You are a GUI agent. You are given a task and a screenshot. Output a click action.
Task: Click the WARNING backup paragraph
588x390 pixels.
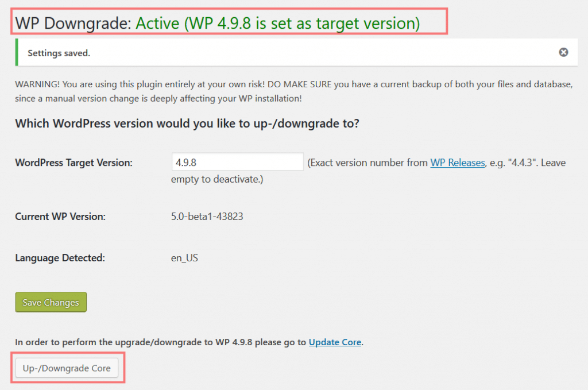click(293, 91)
